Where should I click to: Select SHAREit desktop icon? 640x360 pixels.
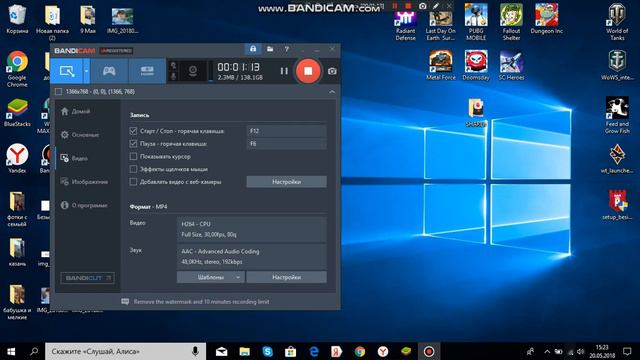pos(476,113)
